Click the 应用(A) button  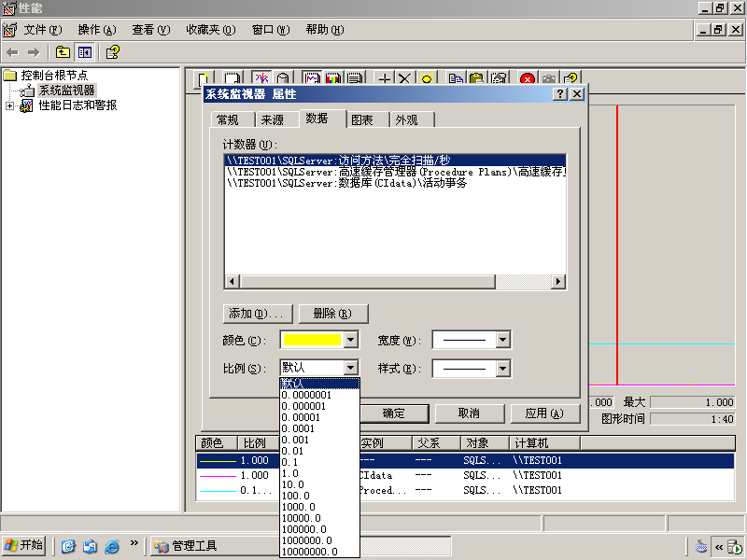click(x=545, y=413)
